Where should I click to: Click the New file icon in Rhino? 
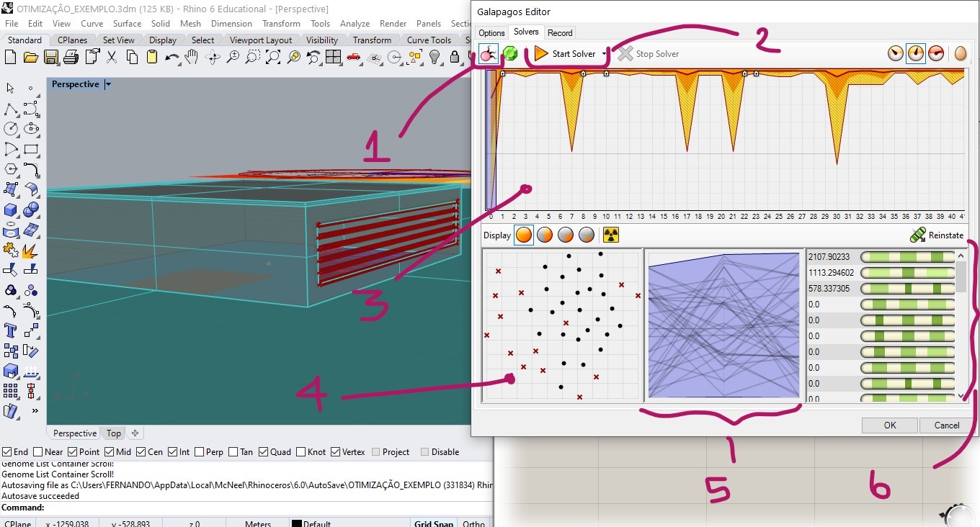pos(11,58)
